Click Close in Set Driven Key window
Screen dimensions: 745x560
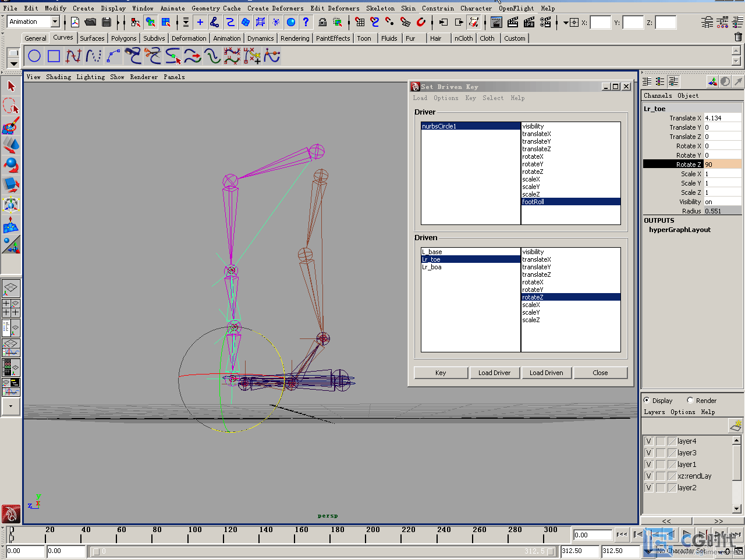click(x=600, y=373)
